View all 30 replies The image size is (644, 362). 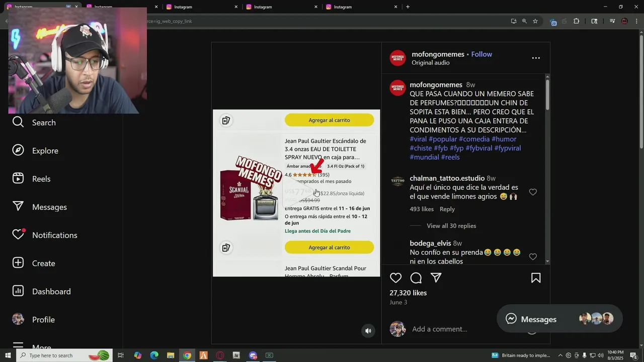(x=451, y=226)
